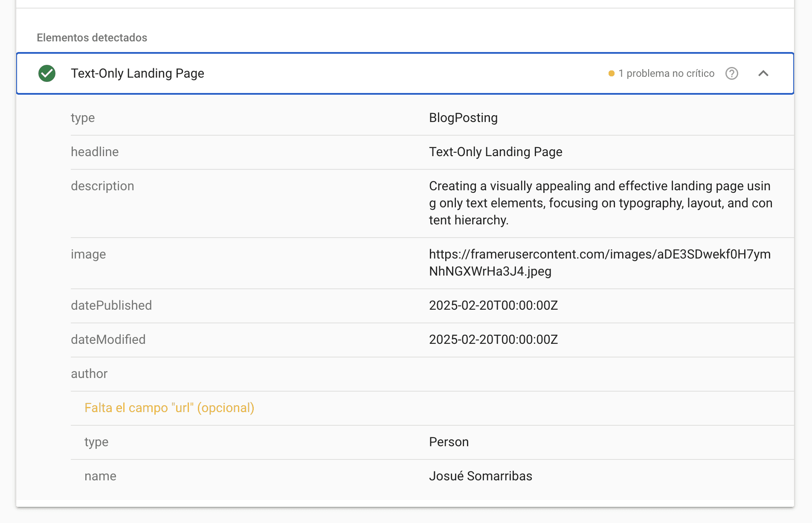Click the author row label
The image size is (812, 523).
[x=89, y=374]
